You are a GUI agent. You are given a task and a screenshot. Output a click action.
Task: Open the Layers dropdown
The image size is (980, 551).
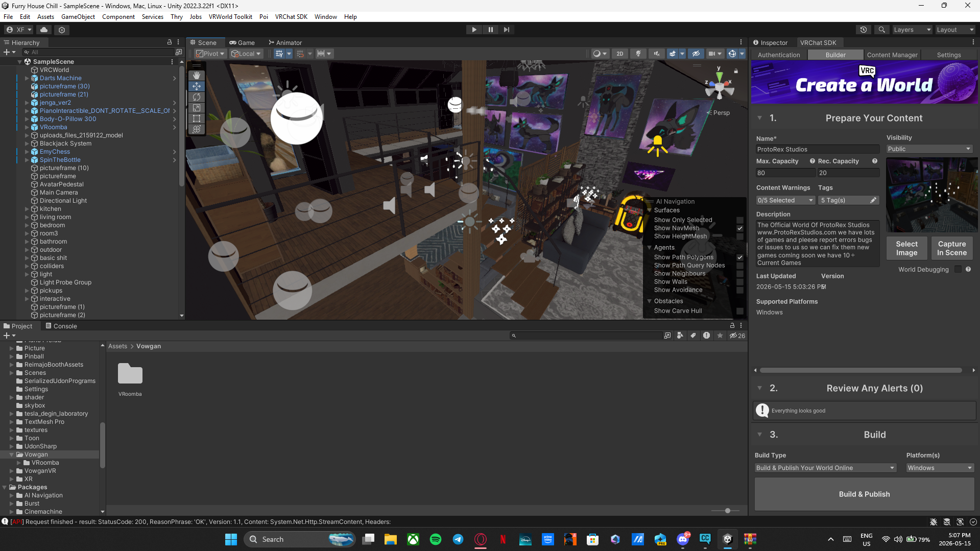click(x=912, y=30)
